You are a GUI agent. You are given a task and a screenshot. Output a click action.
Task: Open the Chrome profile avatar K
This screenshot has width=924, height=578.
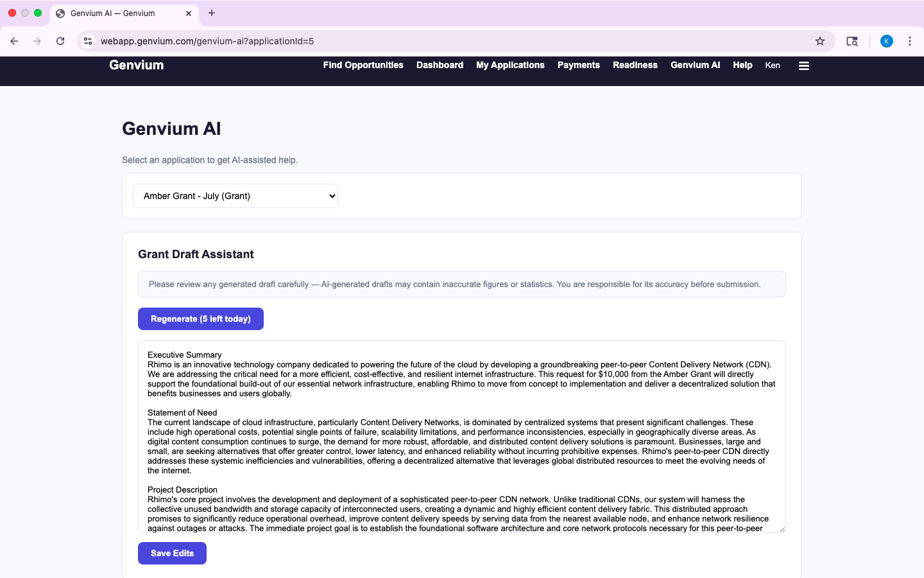[x=887, y=41]
